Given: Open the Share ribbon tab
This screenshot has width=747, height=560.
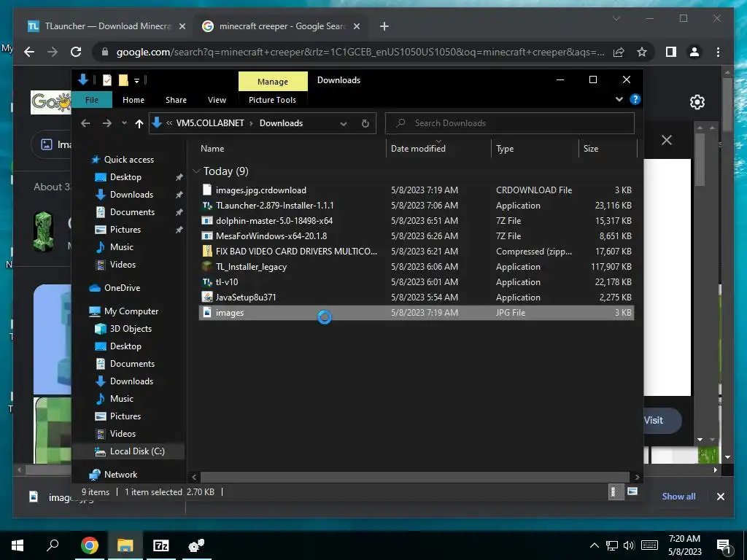Looking at the screenshot, I should click(x=177, y=100).
